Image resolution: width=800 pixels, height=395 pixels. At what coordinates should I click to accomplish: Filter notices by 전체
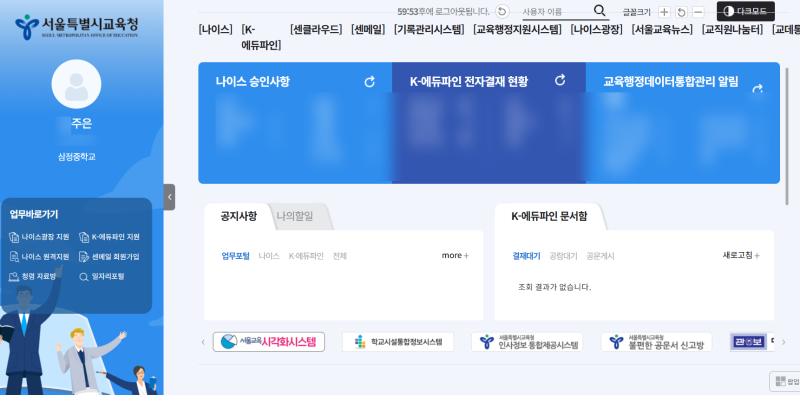[x=340, y=256]
